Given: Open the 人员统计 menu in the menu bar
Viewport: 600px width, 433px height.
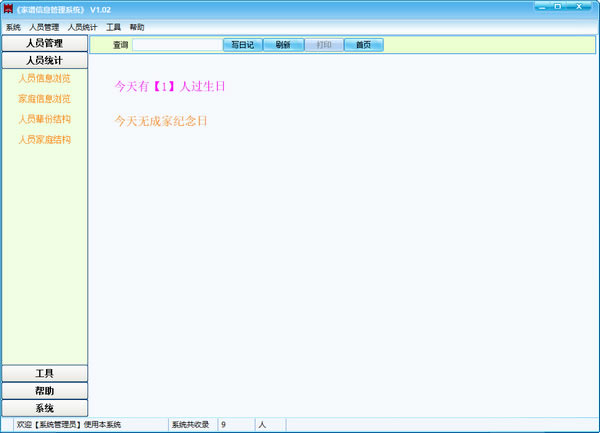Looking at the screenshot, I should (82, 27).
